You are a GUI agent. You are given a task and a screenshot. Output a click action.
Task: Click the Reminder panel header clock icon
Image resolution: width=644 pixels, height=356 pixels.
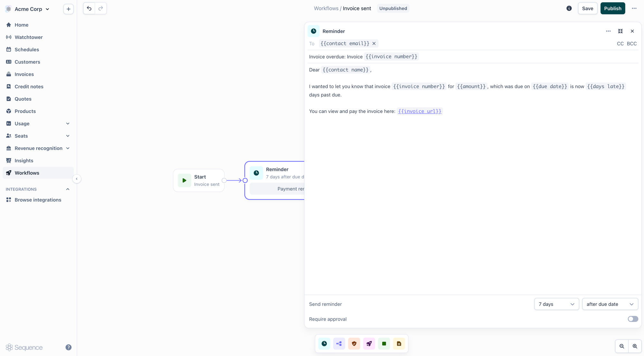(314, 31)
